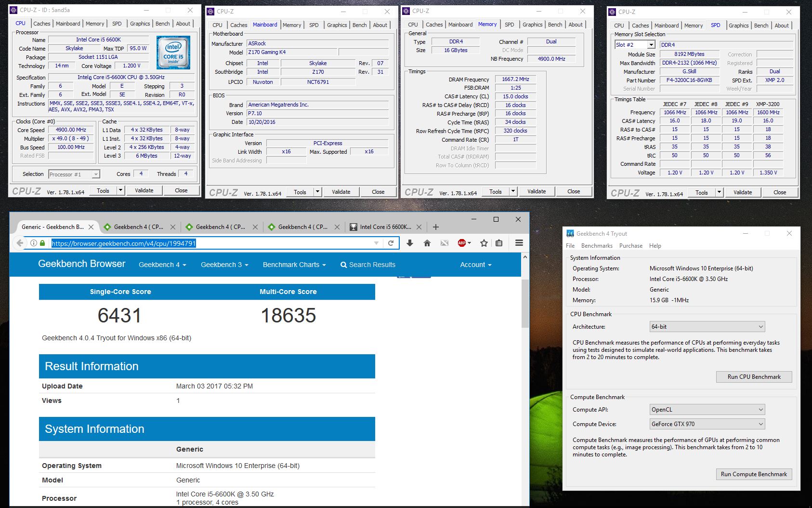Image resolution: width=812 pixels, height=508 pixels.
Task: Click the Part Number F4-3200C16-8GVKB value
Action: click(x=689, y=80)
